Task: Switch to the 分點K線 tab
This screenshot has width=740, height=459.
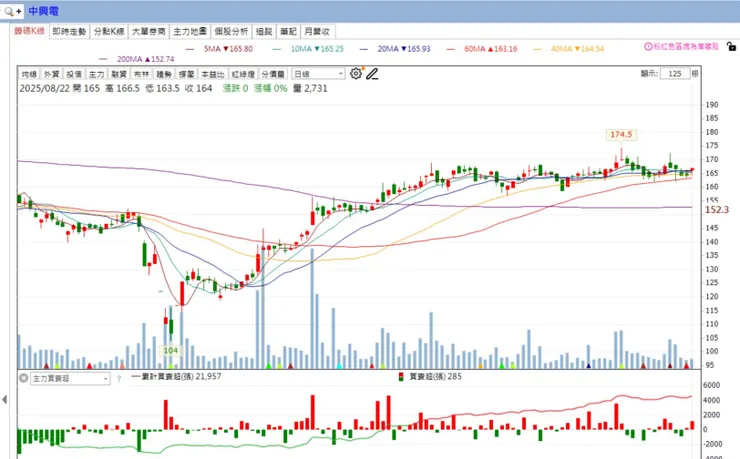Action: click(109, 32)
